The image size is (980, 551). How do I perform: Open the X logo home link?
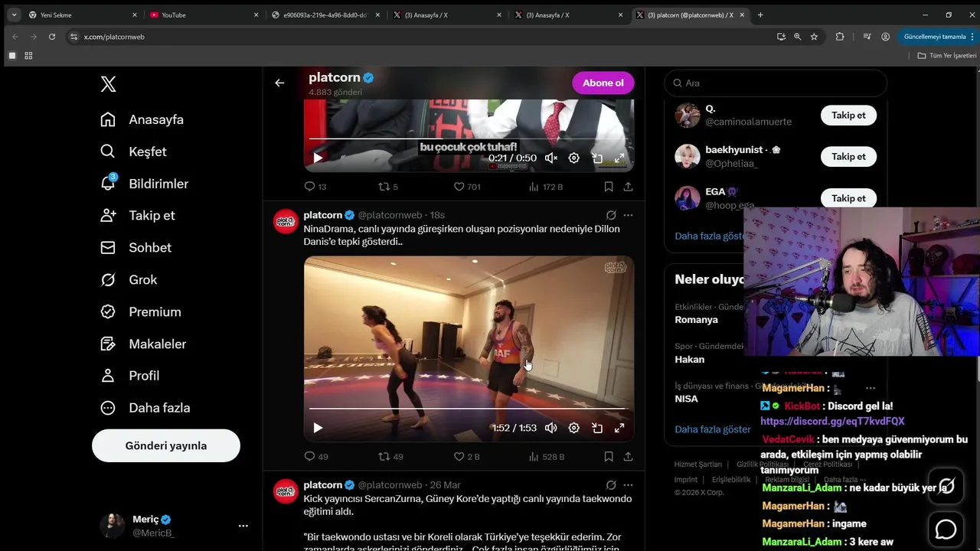click(109, 84)
